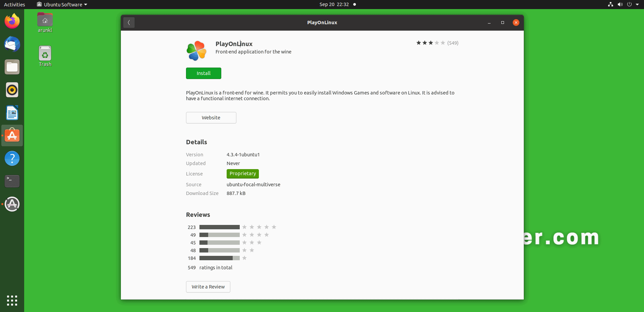
Task: Install PlayOnLinux
Action: pos(203,73)
